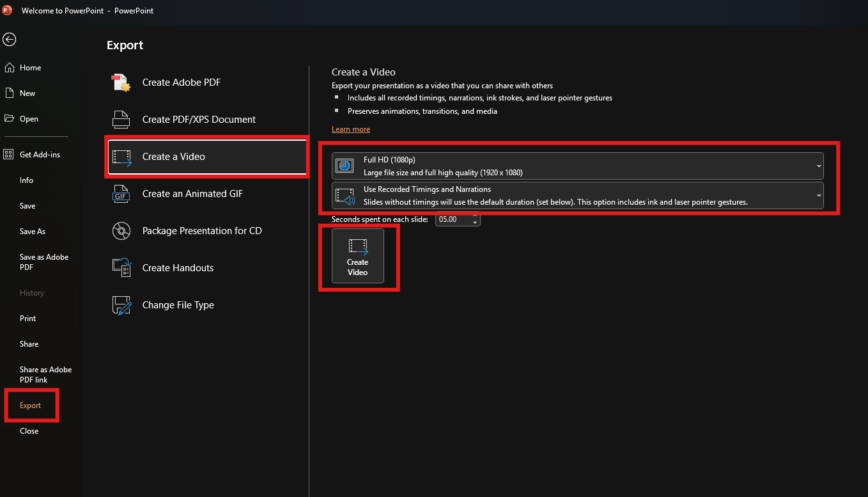Image resolution: width=868 pixels, height=497 pixels.
Task: Click the Open folder icon
Action: click(9, 118)
